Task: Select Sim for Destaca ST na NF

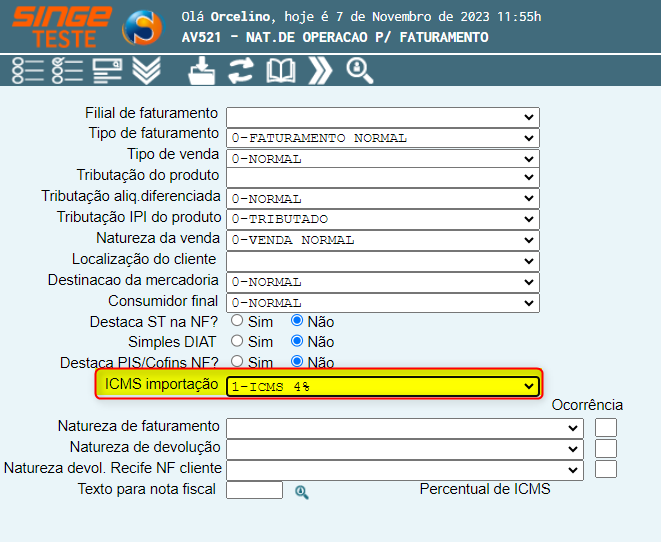Action: pyautogui.click(x=237, y=321)
